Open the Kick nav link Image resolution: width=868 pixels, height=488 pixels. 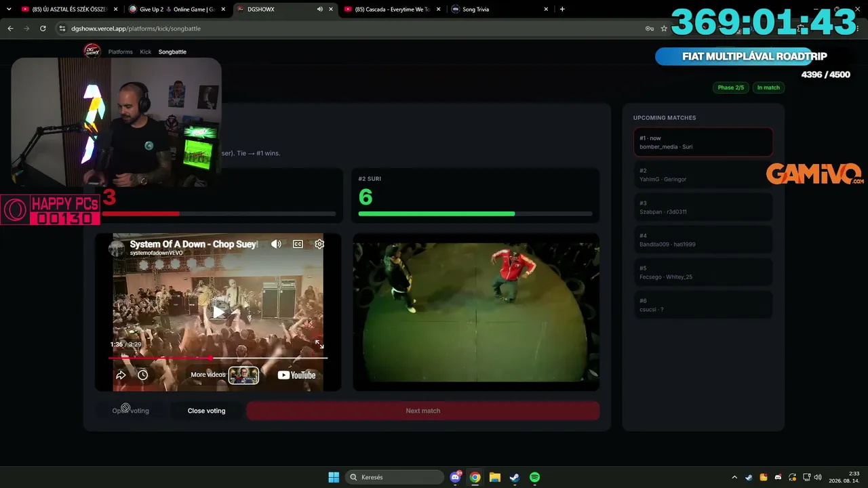[146, 52]
